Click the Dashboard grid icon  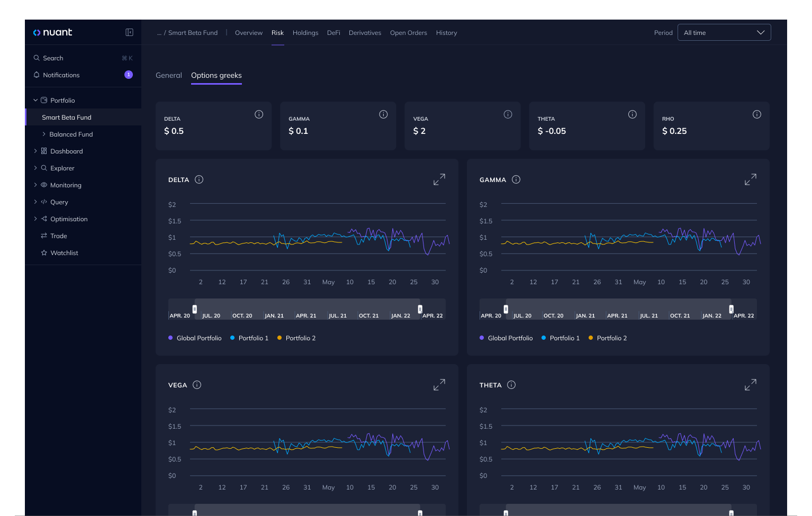pos(44,151)
